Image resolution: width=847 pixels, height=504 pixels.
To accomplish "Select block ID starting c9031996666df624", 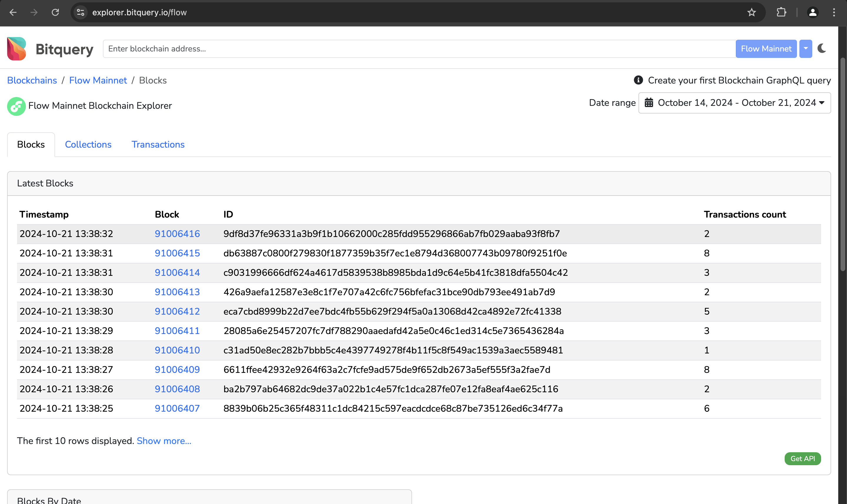I will pos(395,273).
